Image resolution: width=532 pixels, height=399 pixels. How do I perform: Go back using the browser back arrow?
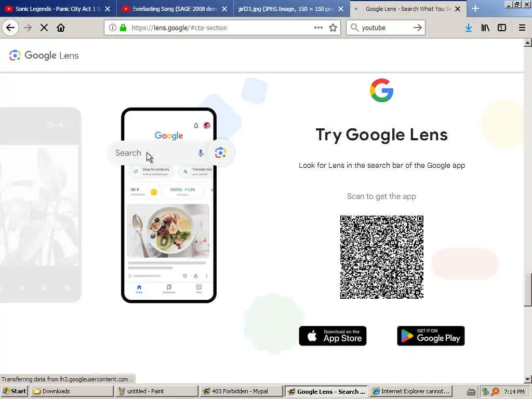[10, 28]
